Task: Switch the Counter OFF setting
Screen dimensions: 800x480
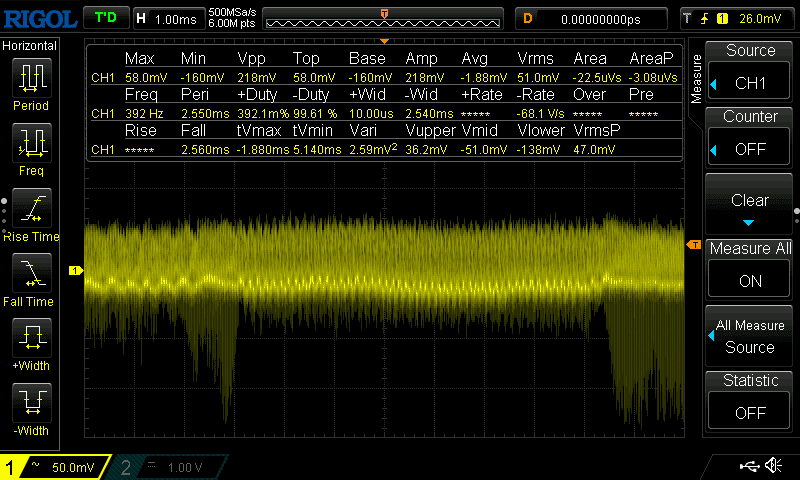Action: coord(750,133)
